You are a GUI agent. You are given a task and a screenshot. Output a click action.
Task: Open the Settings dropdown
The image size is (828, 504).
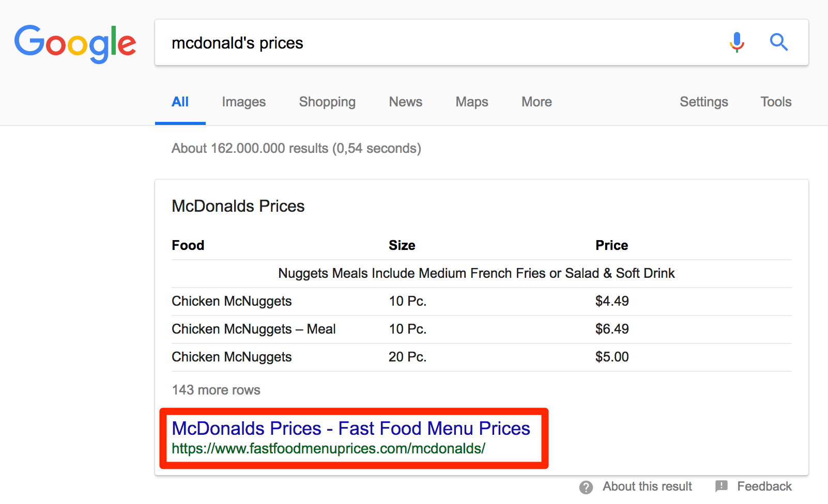coord(703,102)
